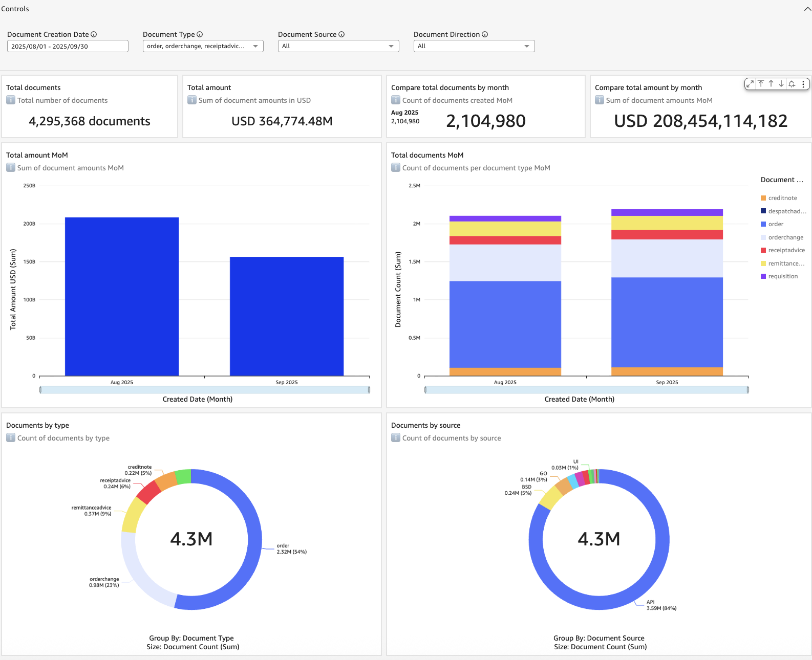Collapse the Controls panel chevron

coord(807,9)
